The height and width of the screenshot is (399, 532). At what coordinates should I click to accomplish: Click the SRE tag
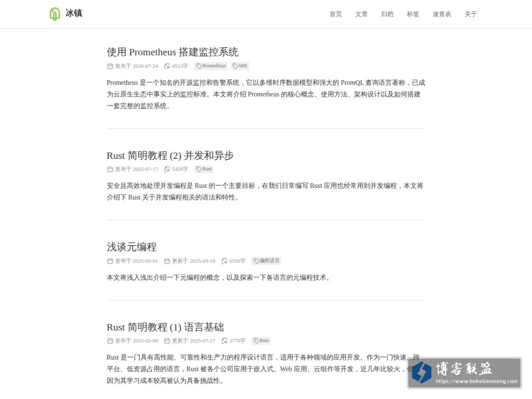click(x=240, y=66)
